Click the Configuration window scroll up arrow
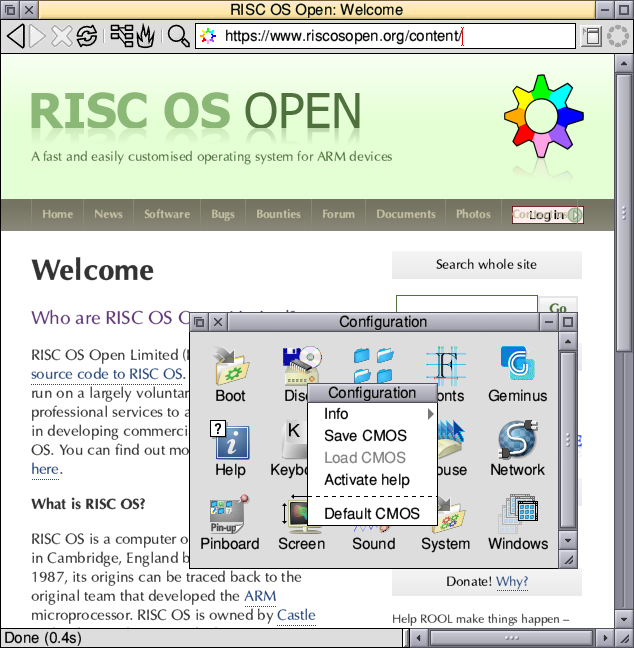This screenshot has height=648, width=634. coord(568,341)
